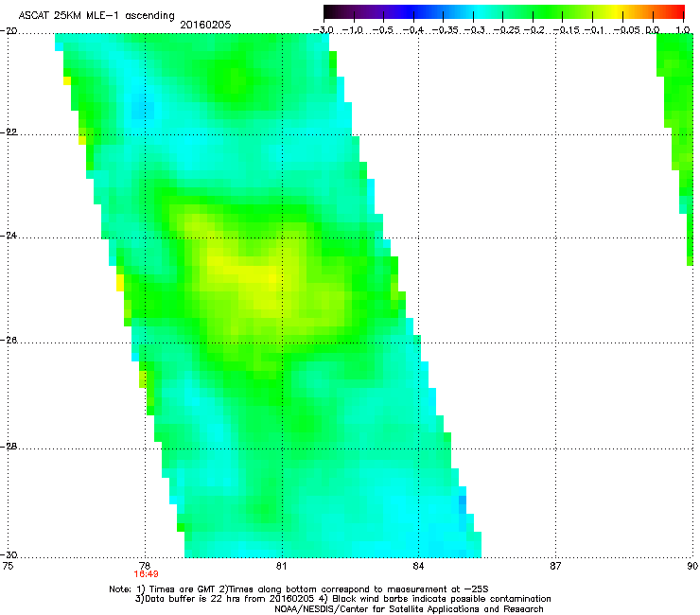The width and height of the screenshot is (700, 615).
Task: Click the -0.2 color scale label
Action: (x=534, y=30)
